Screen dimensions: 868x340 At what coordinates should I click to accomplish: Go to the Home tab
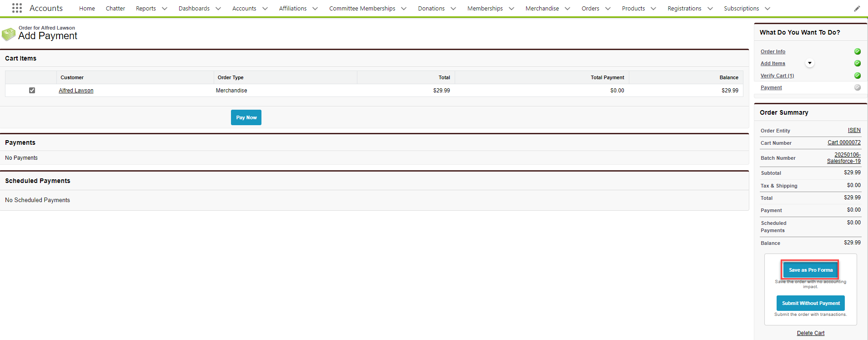coord(87,9)
